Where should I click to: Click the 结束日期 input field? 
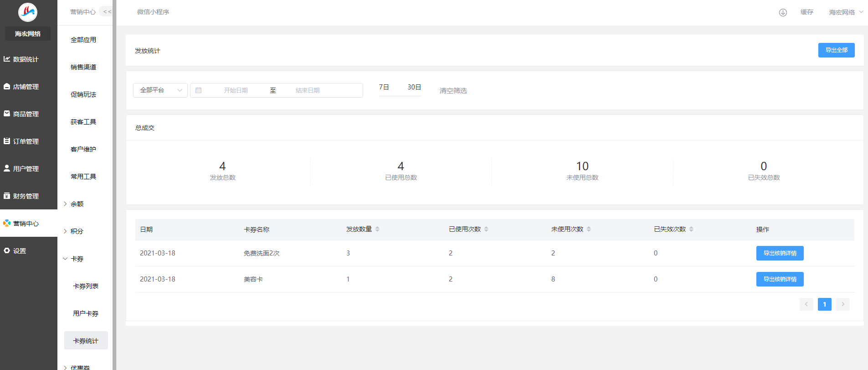click(x=308, y=90)
